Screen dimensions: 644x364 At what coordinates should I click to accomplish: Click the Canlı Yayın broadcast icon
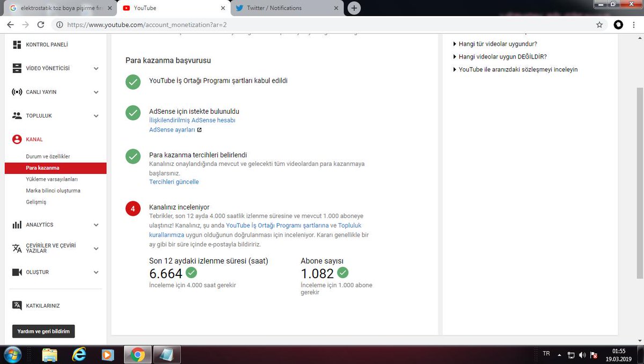(17, 92)
